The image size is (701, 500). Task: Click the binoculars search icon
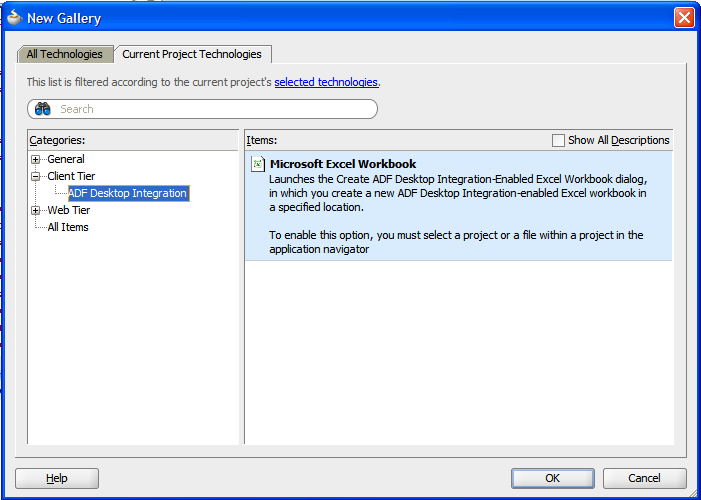pos(43,109)
